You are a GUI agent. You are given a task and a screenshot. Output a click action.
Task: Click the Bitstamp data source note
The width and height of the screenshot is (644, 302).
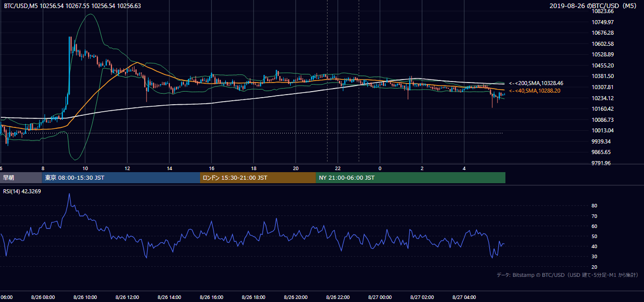pos(567,275)
